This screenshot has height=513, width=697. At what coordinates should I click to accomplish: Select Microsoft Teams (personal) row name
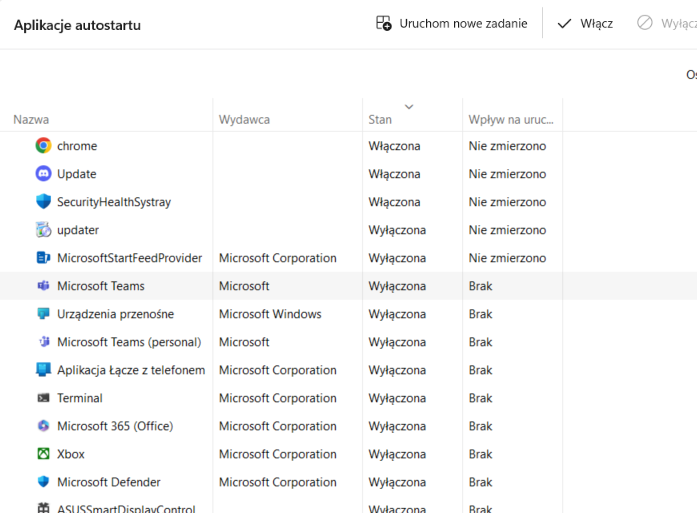tap(129, 342)
